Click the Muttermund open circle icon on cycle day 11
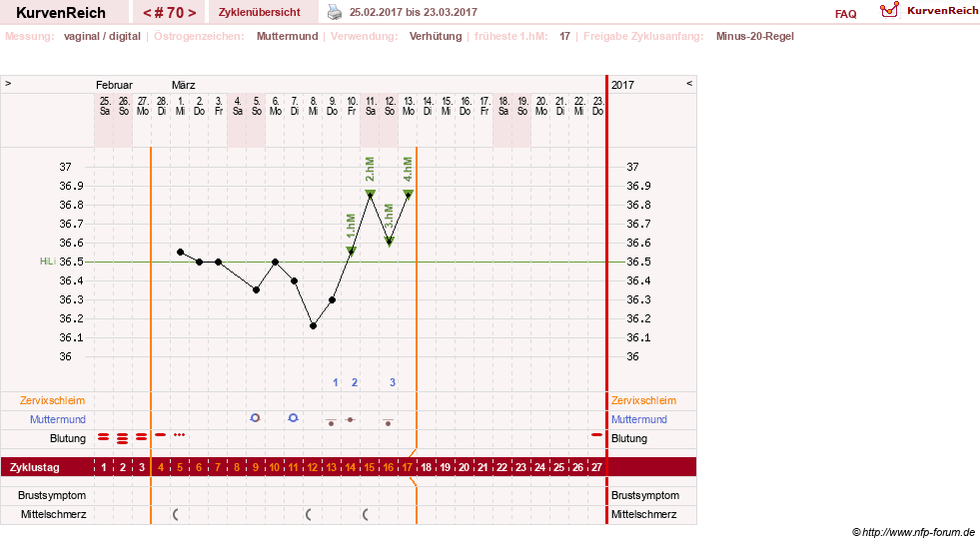The image size is (980, 544). point(293,417)
